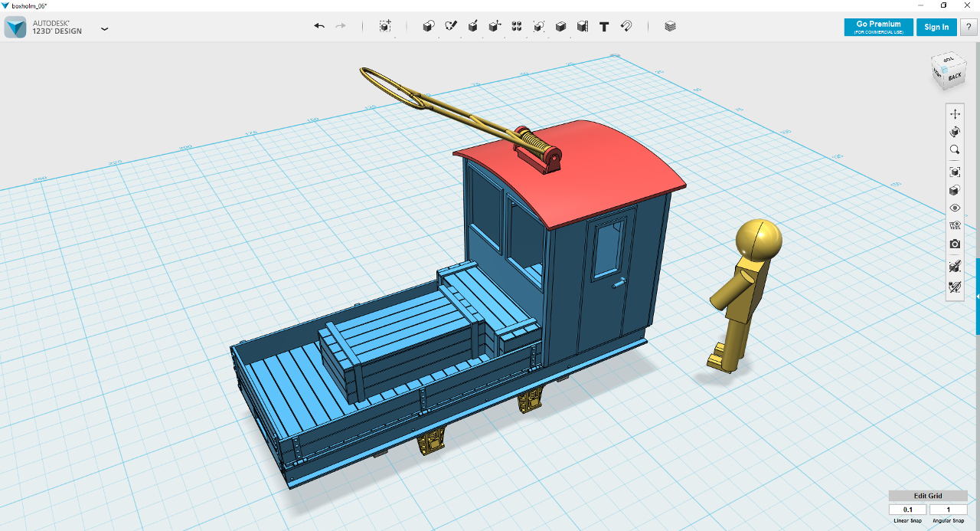Select the Snap magnet tool

(x=626, y=26)
